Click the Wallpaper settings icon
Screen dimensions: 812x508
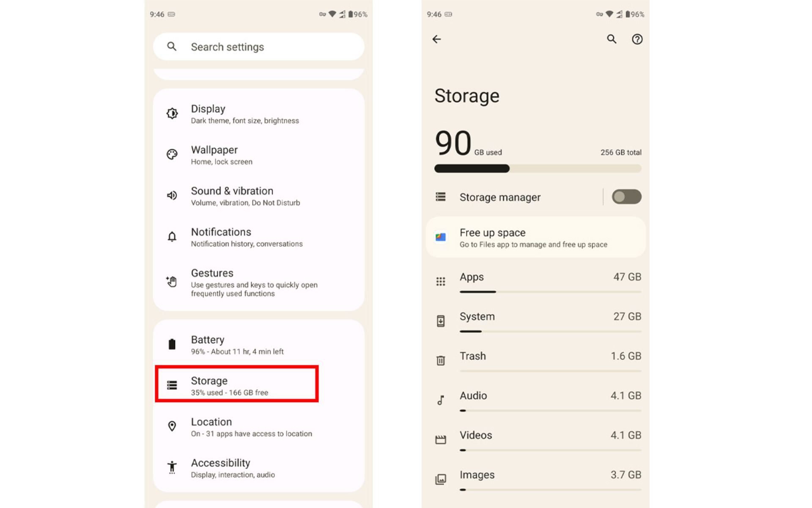(x=173, y=154)
